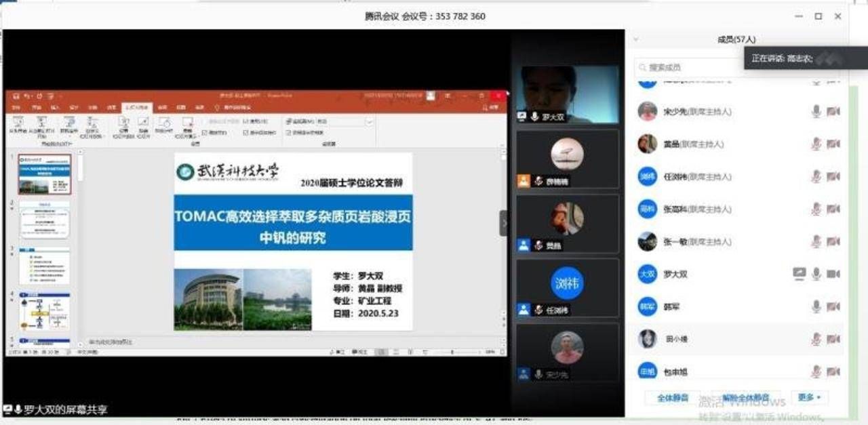Click camera icon next to 任浏祎
The width and height of the screenshot is (868, 425).
tap(833, 176)
